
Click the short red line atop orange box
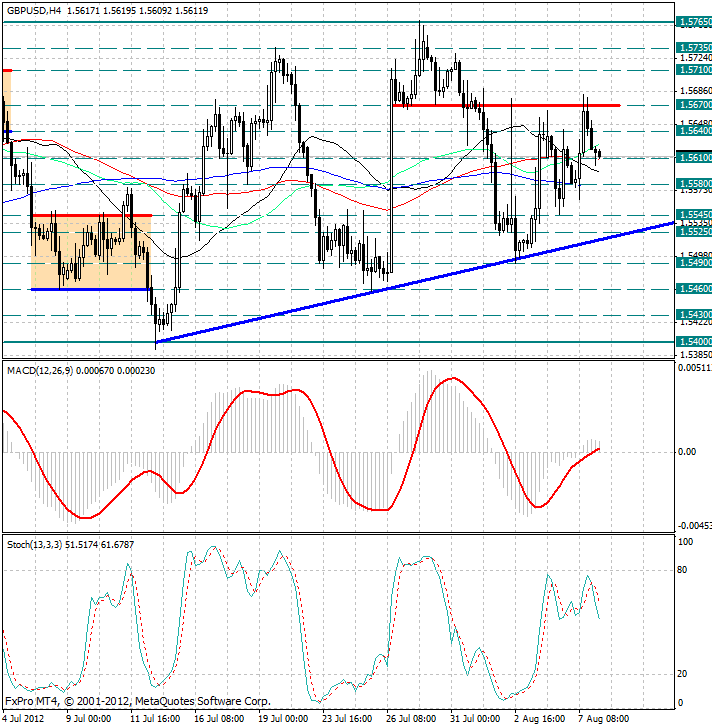(90, 215)
